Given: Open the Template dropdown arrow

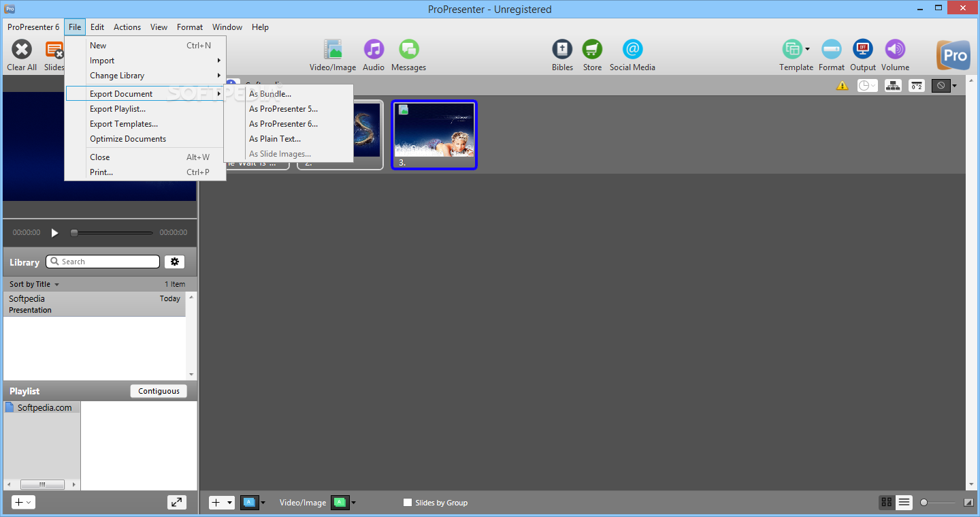Looking at the screenshot, I should 807,49.
